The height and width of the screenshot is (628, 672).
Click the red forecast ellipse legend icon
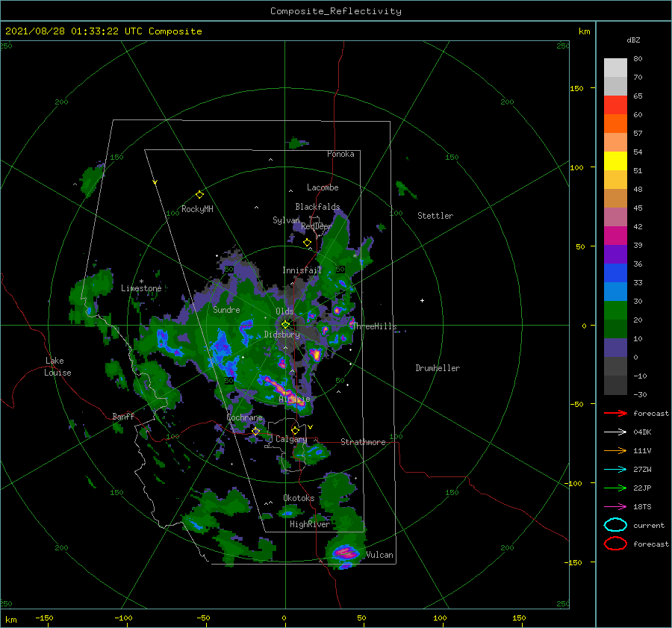(x=615, y=544)
